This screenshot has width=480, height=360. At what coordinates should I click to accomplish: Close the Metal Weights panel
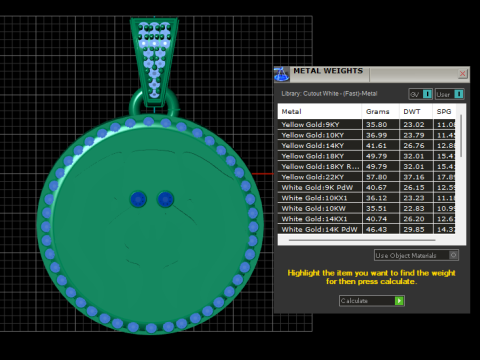[462, 74]
